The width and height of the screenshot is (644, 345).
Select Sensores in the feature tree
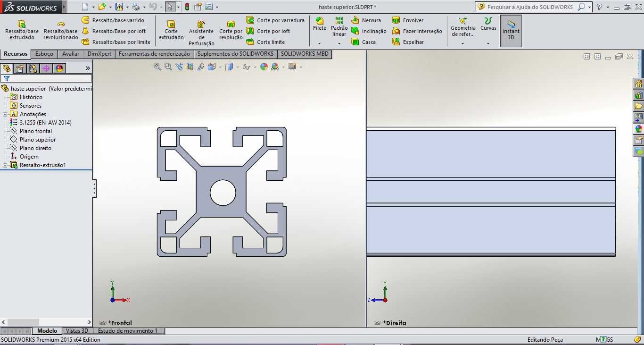click(30, 106)
